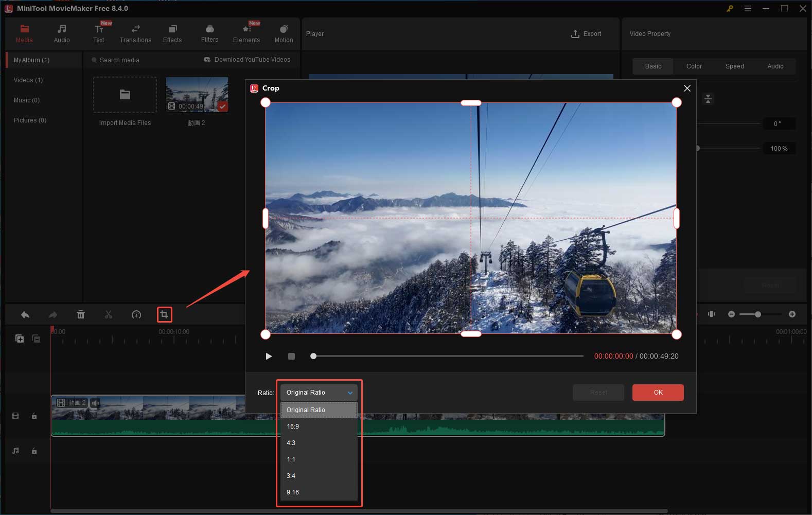Choose the 1:1 ratio option

(319, 459)
